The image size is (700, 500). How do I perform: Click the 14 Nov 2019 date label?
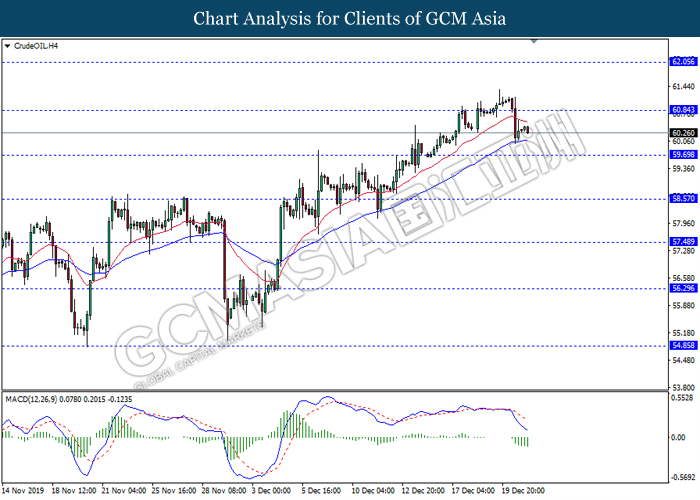23,491
